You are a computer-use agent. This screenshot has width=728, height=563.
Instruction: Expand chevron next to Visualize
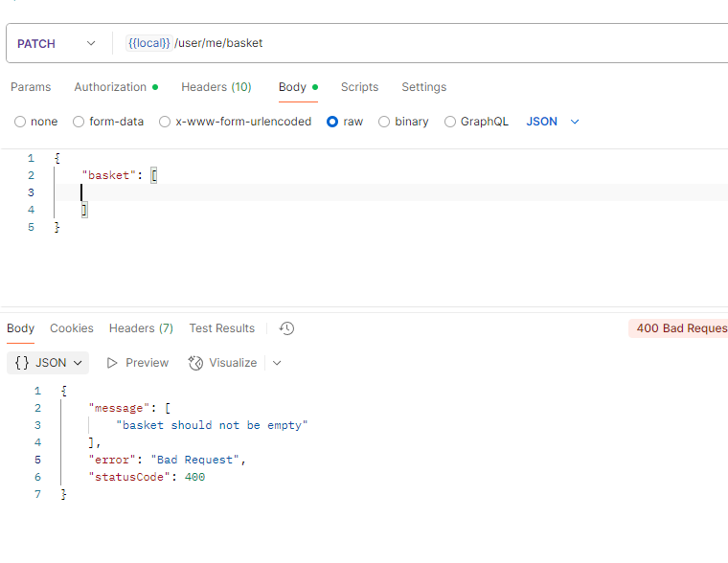coord(277,363)
